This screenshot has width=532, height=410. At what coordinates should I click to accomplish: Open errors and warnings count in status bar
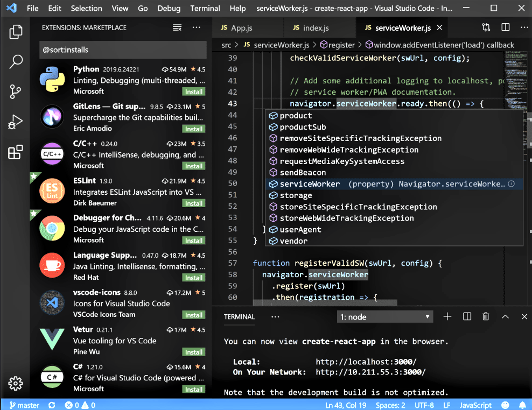pos(80,405)
